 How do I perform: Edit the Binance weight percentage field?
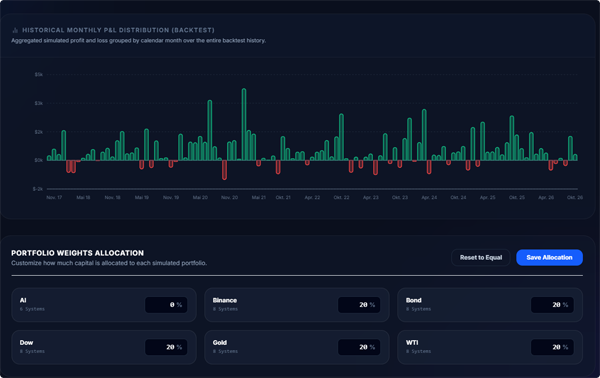coord(359,305)
